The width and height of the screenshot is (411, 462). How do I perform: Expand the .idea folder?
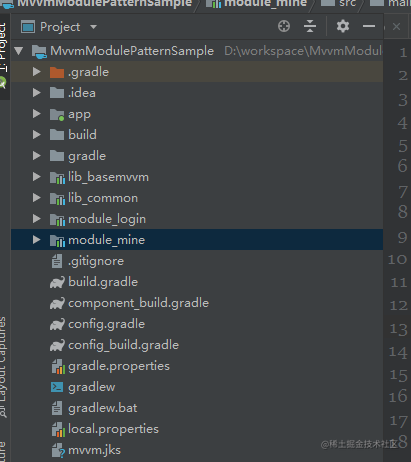click(37, 93)
